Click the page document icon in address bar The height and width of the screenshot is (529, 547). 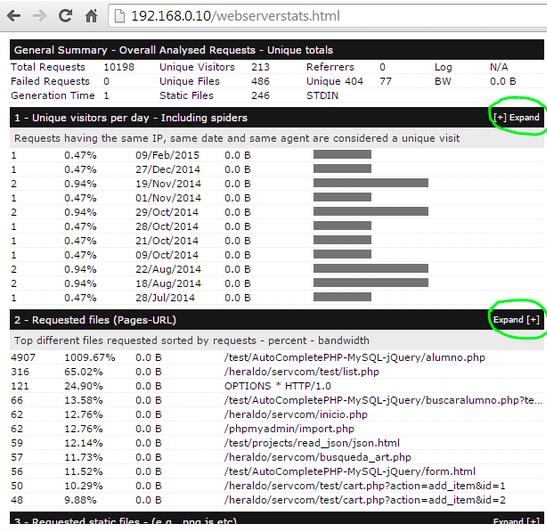(x=120, y=16)
